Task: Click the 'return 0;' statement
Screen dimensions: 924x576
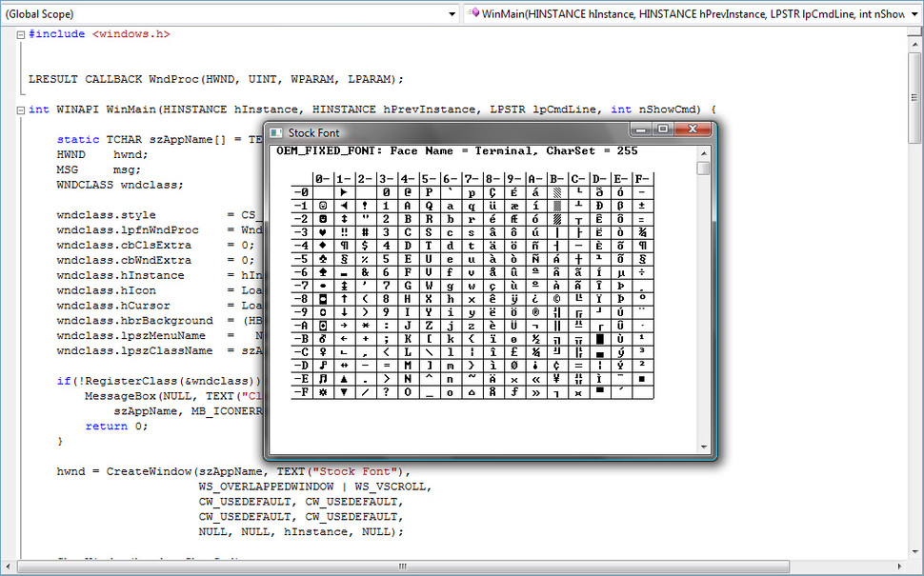Action: click(116, 427)
